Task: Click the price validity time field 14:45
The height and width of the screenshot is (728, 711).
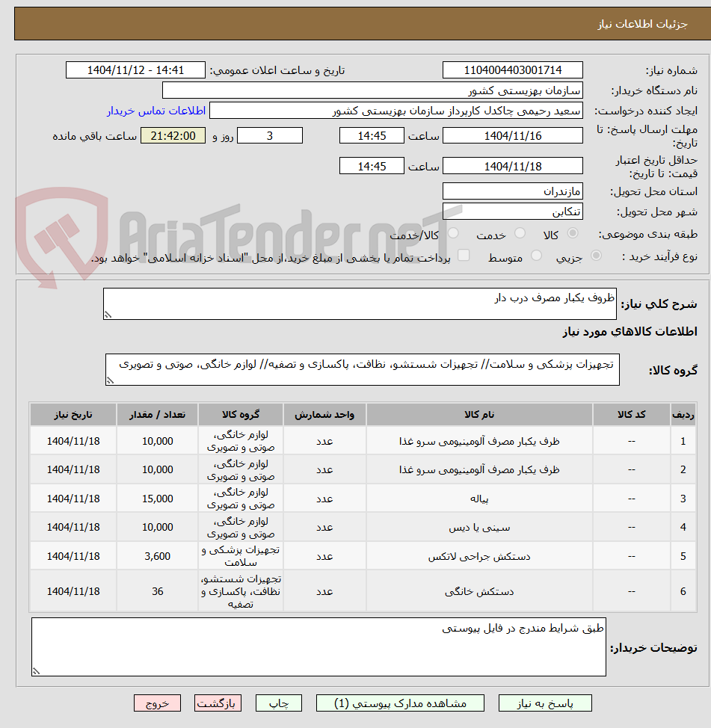Action: 372,166
